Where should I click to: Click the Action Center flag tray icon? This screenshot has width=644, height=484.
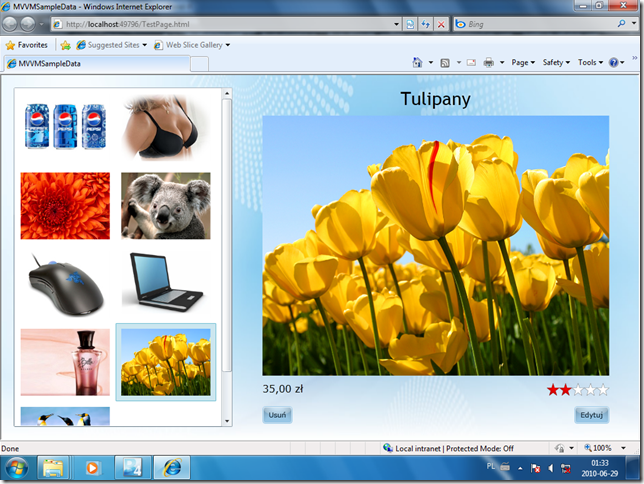tap(535, 468)
